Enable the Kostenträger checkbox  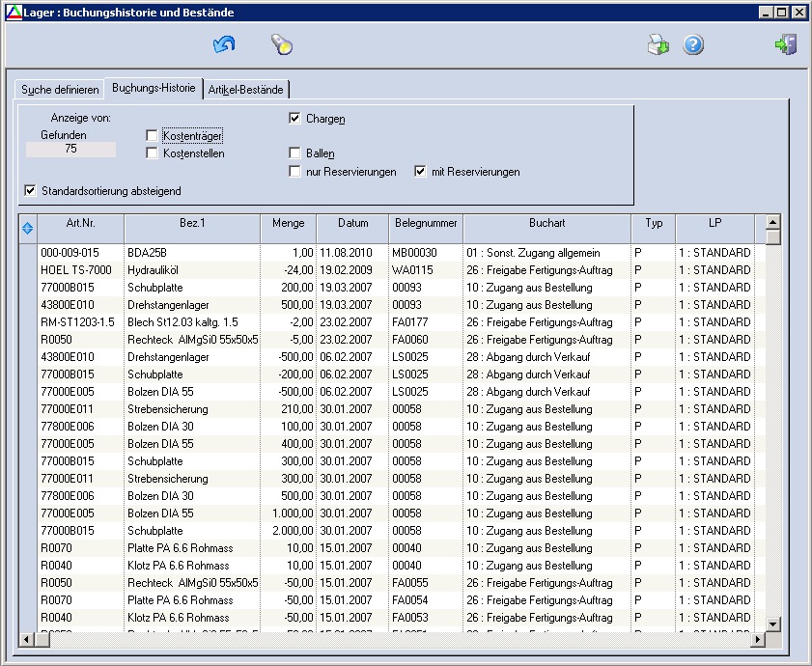coord(153,136)
